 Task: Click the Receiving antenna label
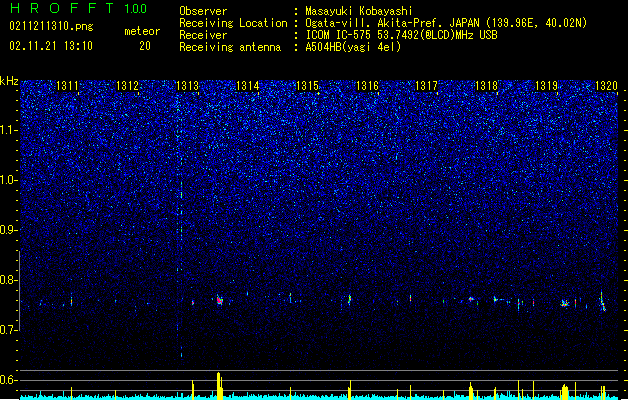coord(230,47)
